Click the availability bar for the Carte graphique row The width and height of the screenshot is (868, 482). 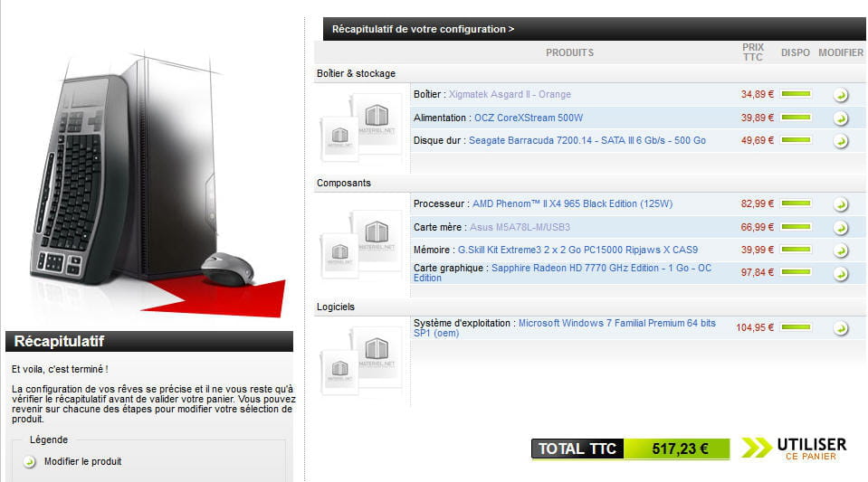pyautogui.click(x=796, y=272)
